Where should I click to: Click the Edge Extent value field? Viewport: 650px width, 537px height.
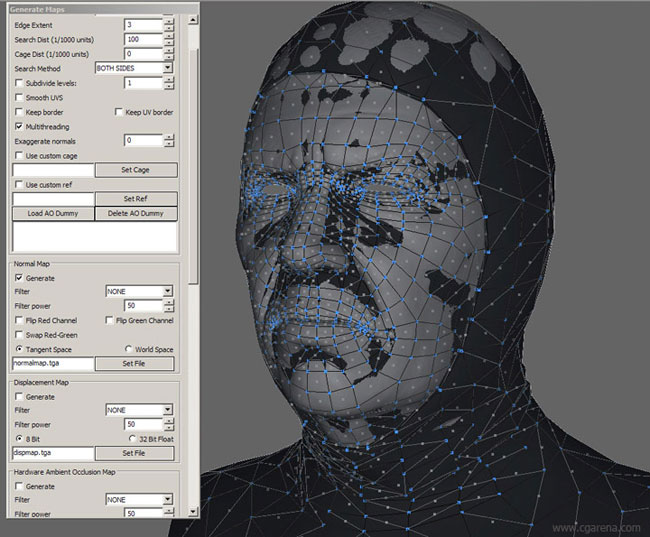143,25
